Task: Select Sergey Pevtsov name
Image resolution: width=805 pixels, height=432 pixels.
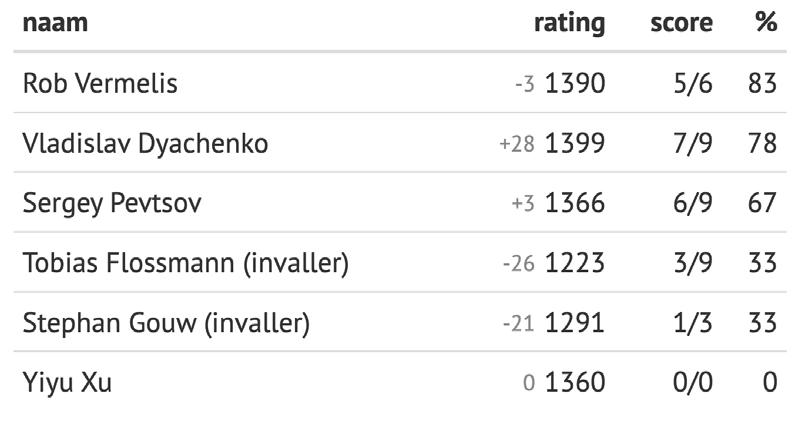Action: pyautogui.click(x=112, y=203)
